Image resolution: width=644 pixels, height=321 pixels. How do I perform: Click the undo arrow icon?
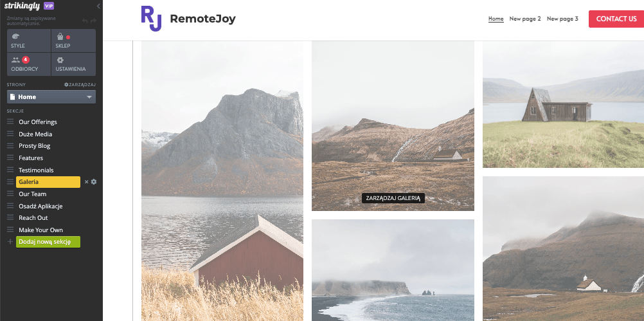coord(85,21)
